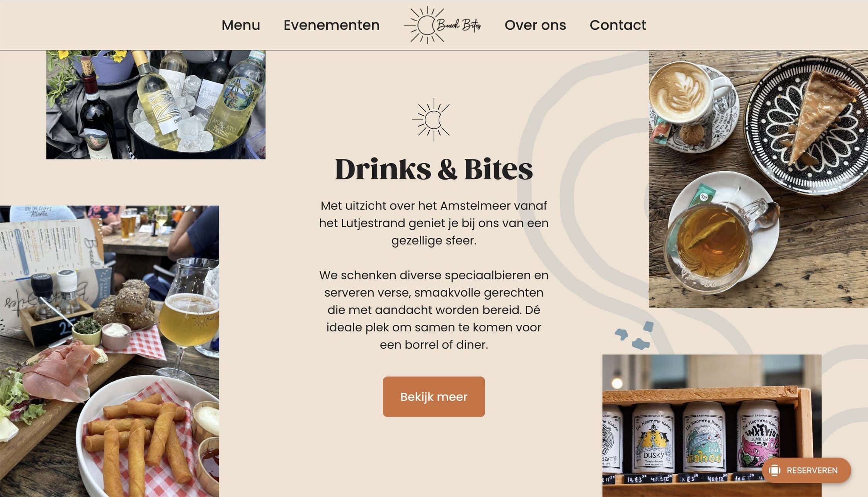The image size is (868, 497).
Task: Open the Kromme Haring beer cans photo
Action: point(712,426)
